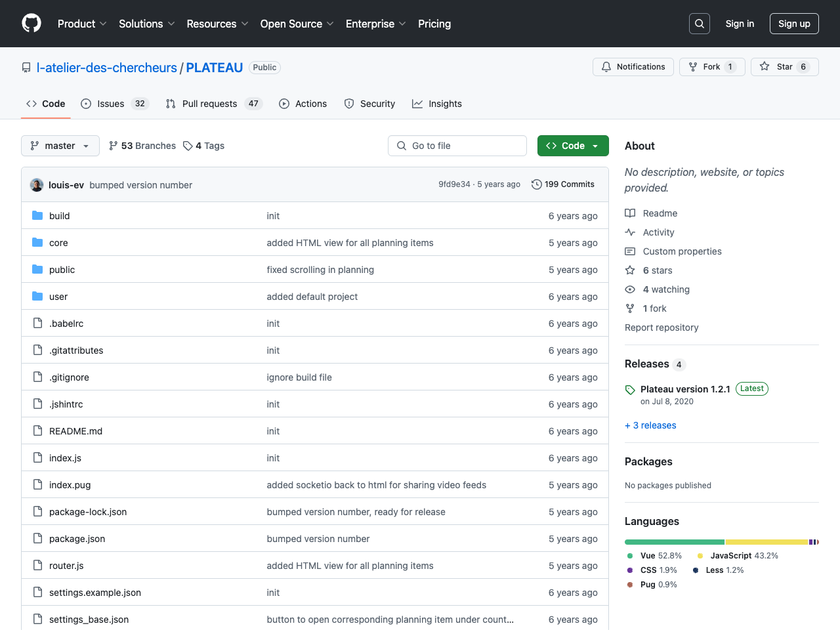Open the 199 Commits history

point(562,184)
